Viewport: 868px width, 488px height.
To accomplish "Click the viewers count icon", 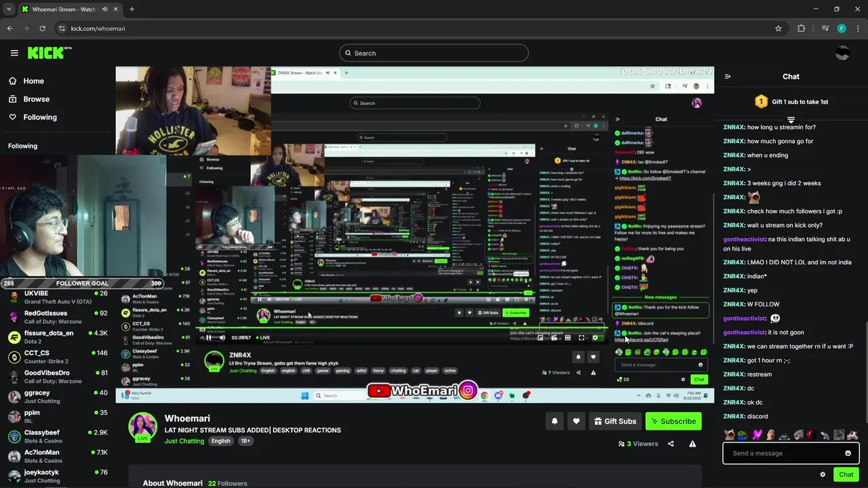I will coord(621,444).
